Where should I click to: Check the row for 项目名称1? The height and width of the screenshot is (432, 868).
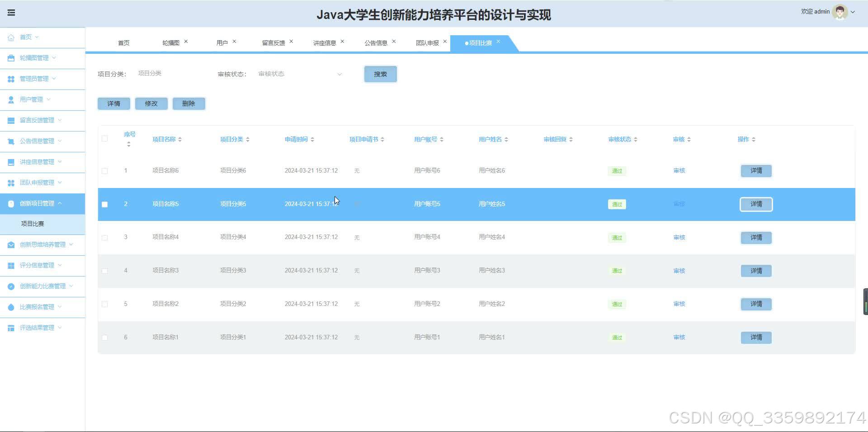click(105, 338)
